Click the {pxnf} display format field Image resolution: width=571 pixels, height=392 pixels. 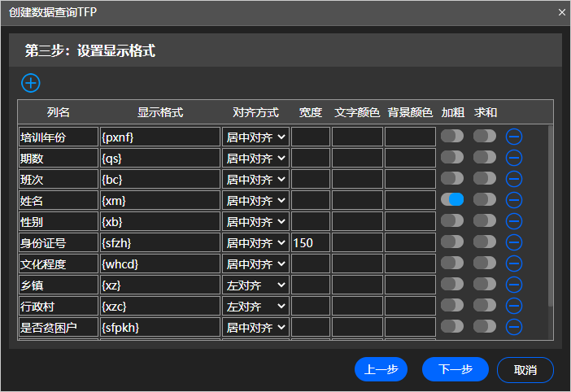(x=160, y=137)
